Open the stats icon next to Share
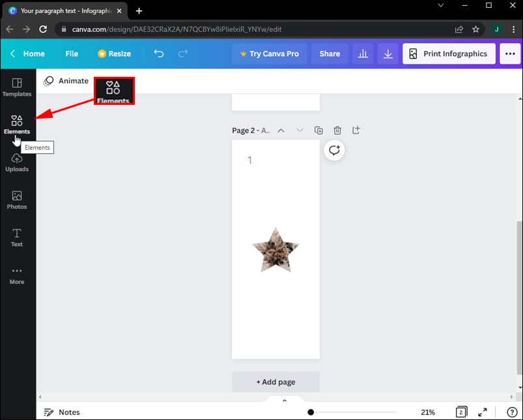The width and height of the screenshot is (523, 420). [x=363, y=53]
